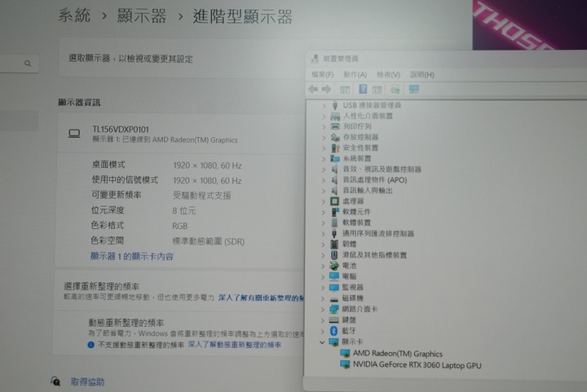Select AMD Radeon(TM) Graphics in Device Manager

(398, 354)
